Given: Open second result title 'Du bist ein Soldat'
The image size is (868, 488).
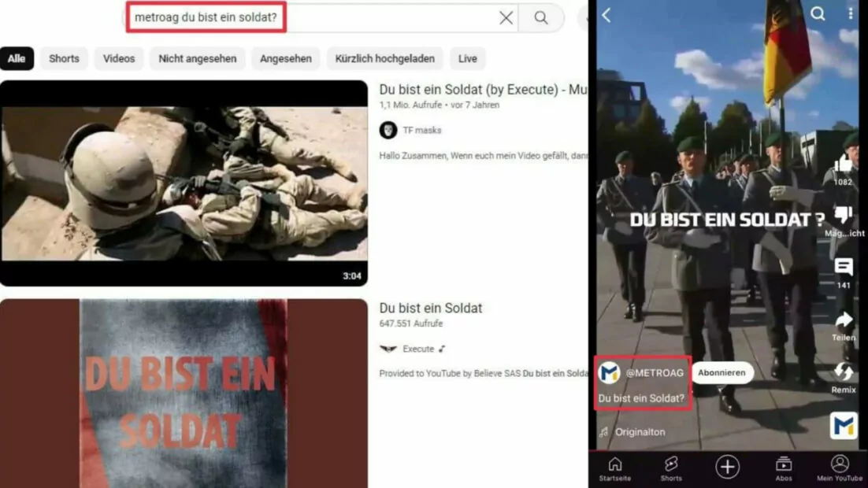Looking at the screenshot, I should coord(431,309).
